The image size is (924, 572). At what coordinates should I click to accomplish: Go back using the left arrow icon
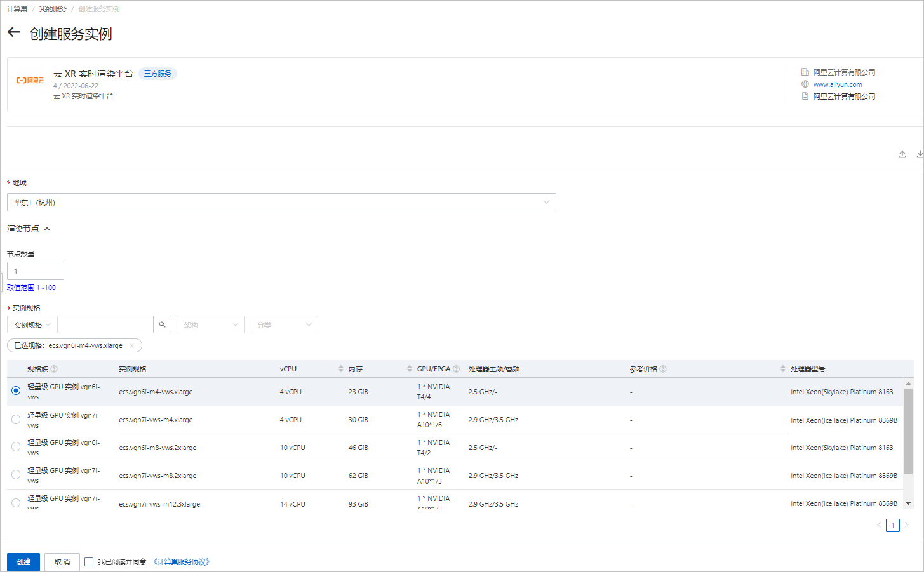coord(14,32)
